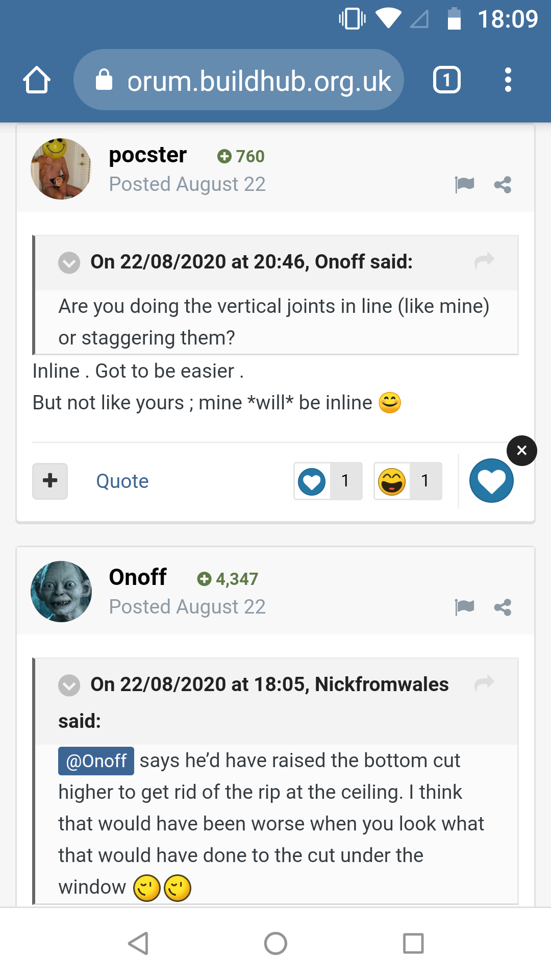Dismiss the reaction with black X button
This screenshot has height=980, width=551.
tap(521, 451)
